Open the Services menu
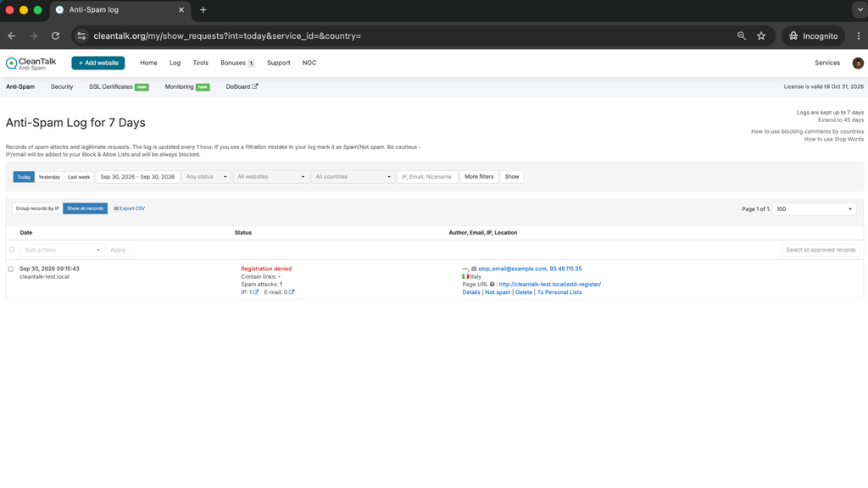The height and width of the screenshot is (488, 868). coord(827,63)
